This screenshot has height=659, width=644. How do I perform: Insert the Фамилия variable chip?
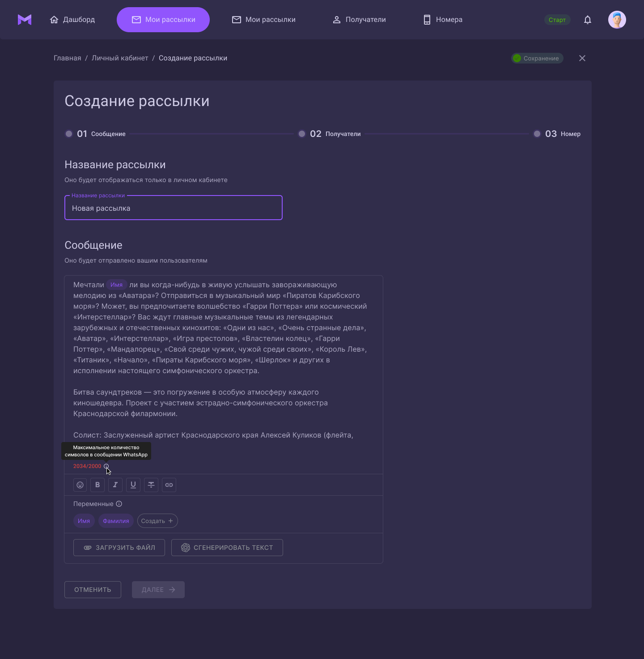point(116,521)
